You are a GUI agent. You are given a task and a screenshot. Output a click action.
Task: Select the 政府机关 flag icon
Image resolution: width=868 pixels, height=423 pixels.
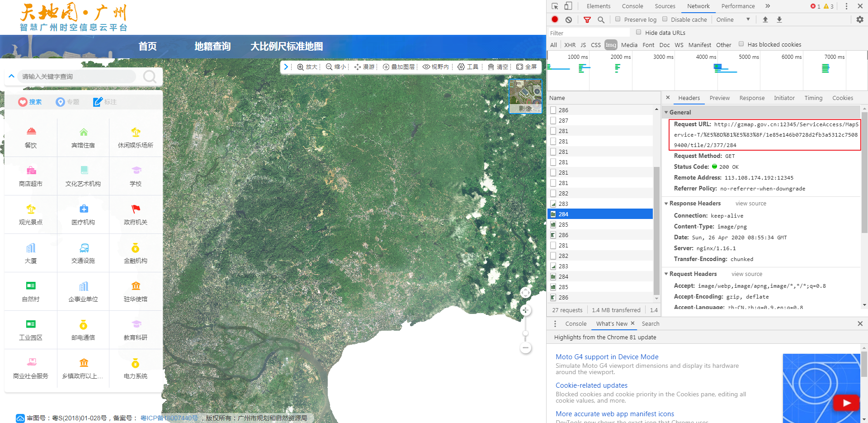(136, 209)
